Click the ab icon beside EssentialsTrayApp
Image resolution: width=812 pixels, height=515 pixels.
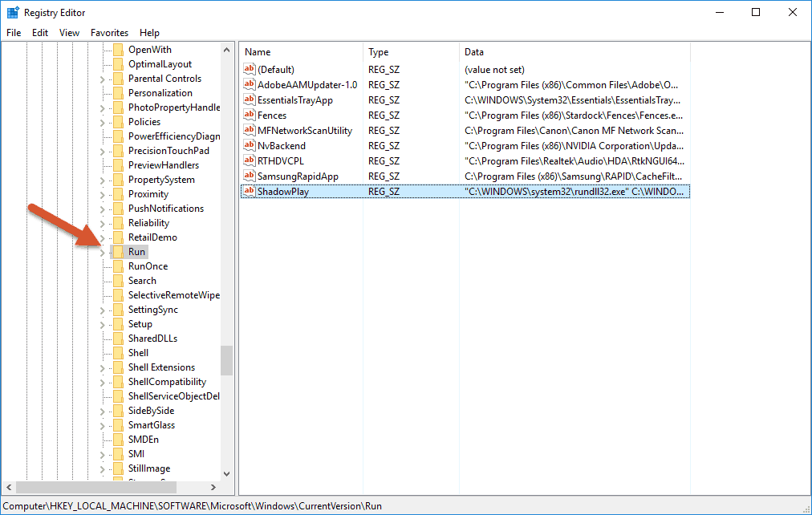250,100
